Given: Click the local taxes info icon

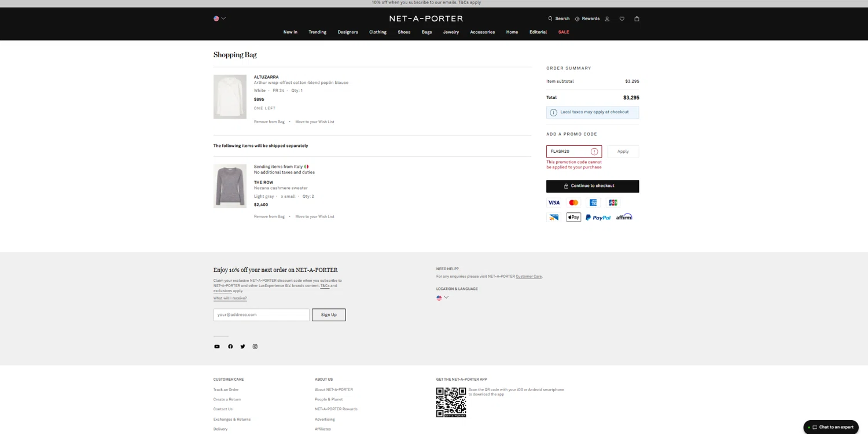Looking at the screenshot, I should pos(553,112).
